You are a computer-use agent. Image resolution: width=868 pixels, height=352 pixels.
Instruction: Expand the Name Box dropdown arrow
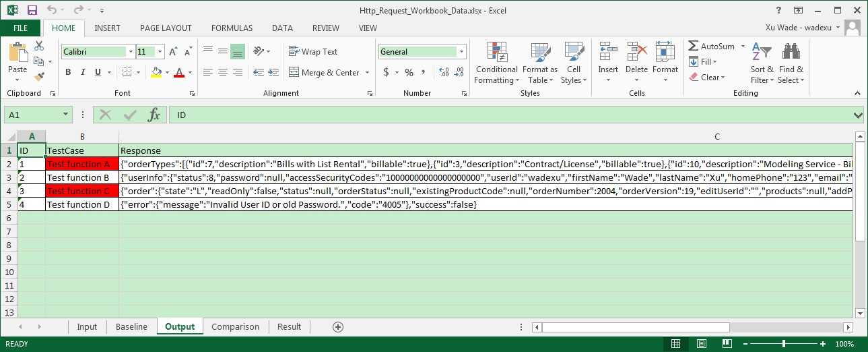66,115
